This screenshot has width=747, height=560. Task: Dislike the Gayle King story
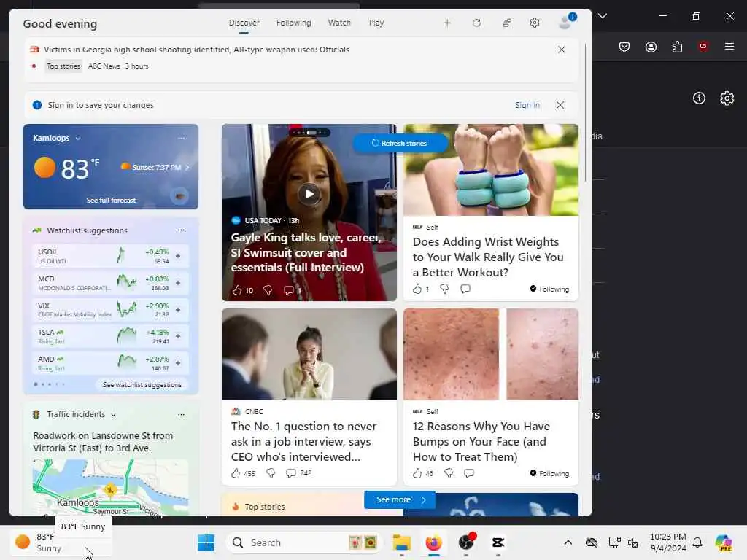tap(268, 290)
